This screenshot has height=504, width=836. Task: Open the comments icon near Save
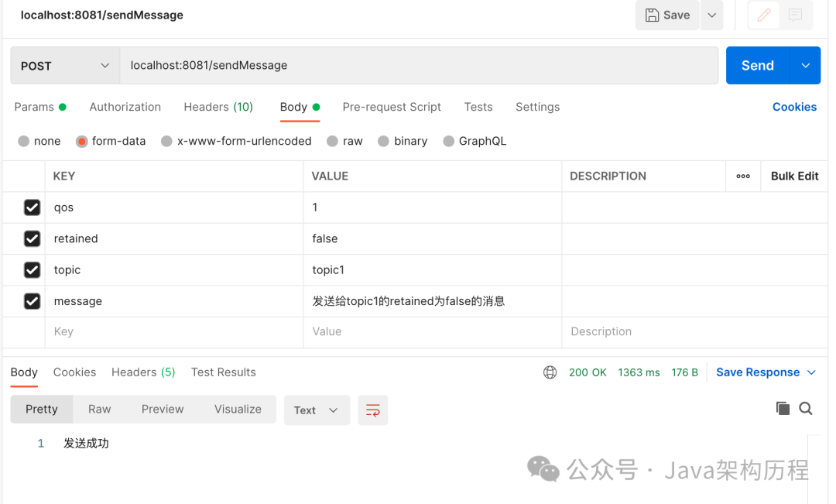point(795,15)
